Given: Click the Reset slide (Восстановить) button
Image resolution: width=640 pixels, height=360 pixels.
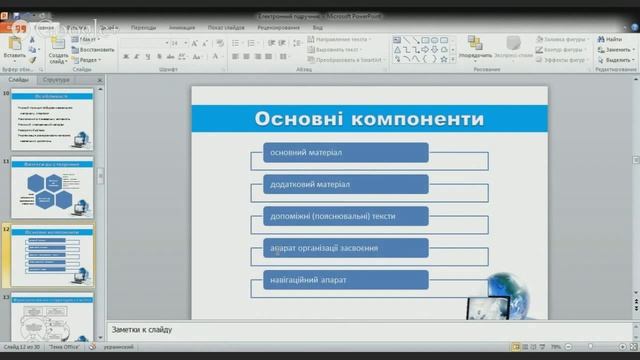Looking at the screenshot, I should (x=93, y=50).
